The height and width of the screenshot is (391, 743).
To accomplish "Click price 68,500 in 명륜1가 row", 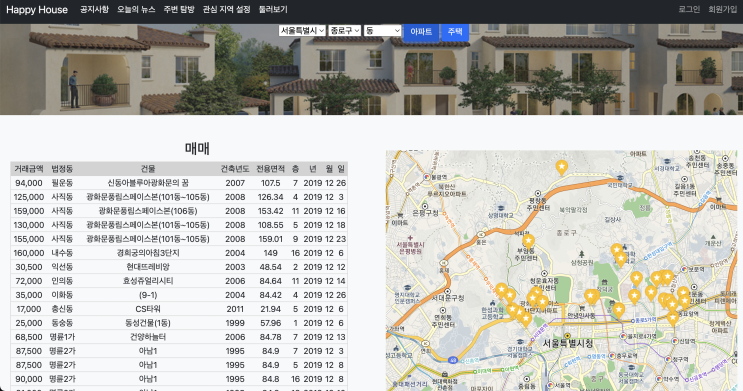I will [x=28, y=337].
